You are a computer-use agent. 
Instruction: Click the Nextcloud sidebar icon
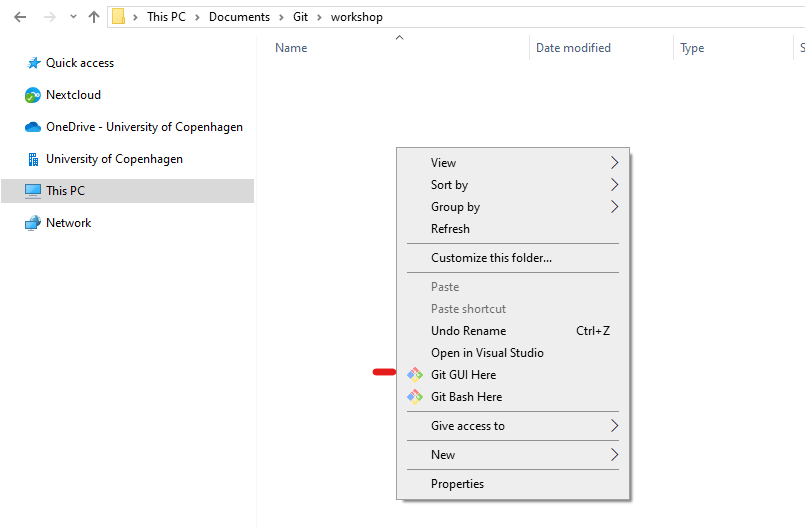33,95
